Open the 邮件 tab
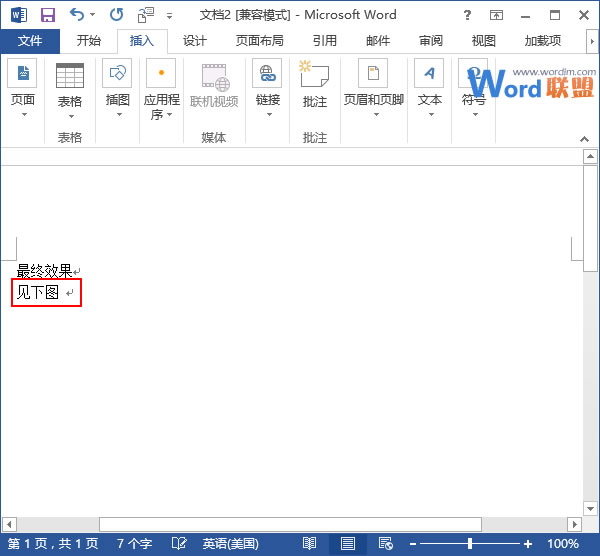This screenshot has width=600, height=556. click(x=378, y=41)
